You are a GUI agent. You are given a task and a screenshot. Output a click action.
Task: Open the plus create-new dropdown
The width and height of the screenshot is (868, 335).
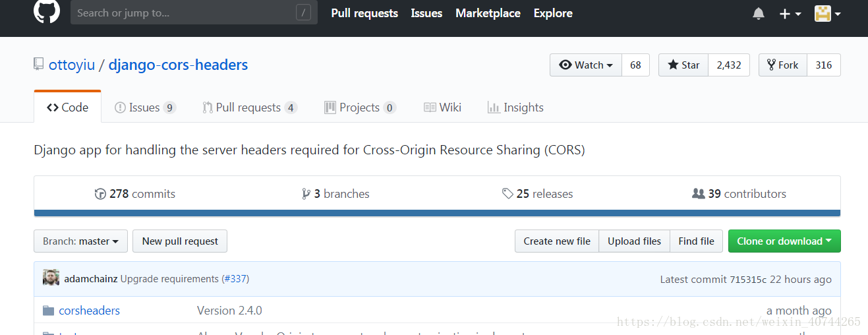point(790,13)
